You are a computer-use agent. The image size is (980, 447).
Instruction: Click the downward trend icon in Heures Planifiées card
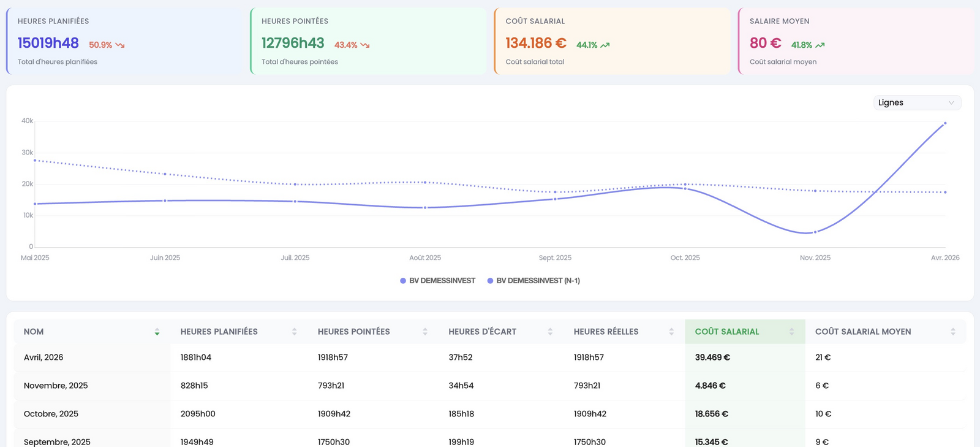[x=120, y=45]
